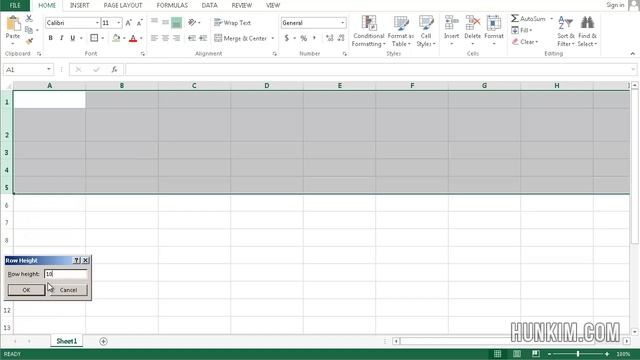The height and width of the screenshot is (360, 640).
Task: Apply Percent Style format
Action: pyautogui.click(x=304, y=38)
